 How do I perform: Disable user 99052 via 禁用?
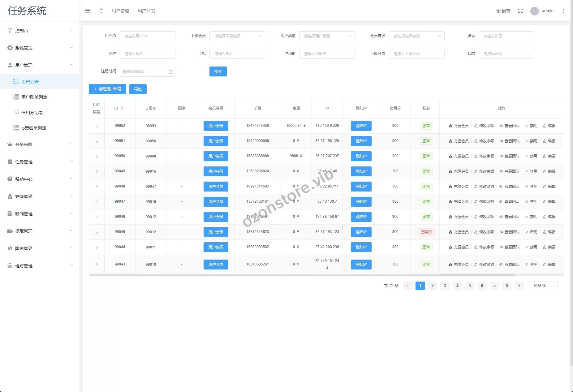click(531, 126)
